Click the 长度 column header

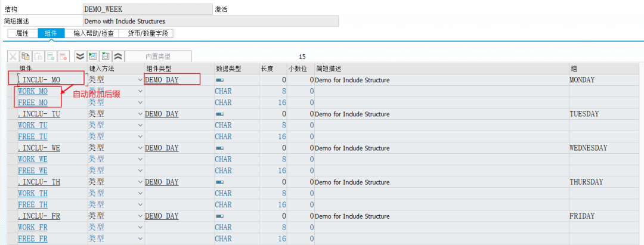pyautogui.click(x=273, y=69)
